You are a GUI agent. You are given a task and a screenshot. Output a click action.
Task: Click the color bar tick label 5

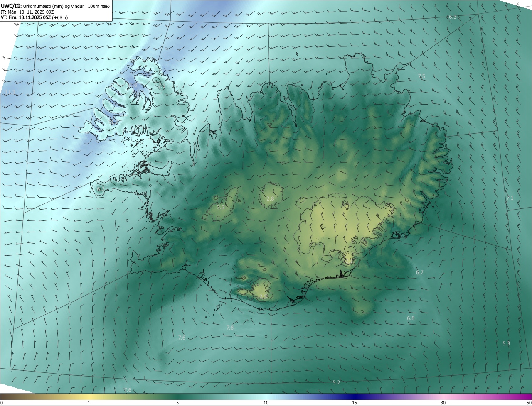(x=177, y=403)
